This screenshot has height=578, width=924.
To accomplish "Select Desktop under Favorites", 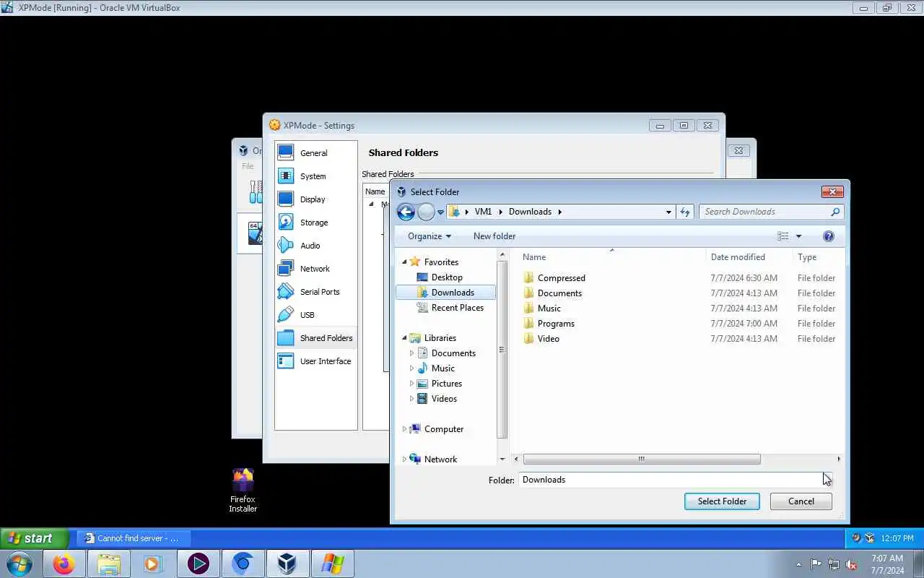I will point(447,277).
